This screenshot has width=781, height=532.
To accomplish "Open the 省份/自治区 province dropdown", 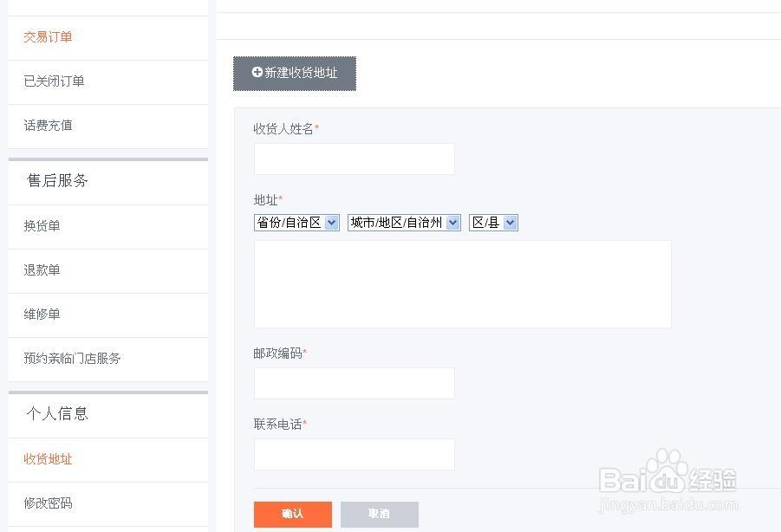I will click(296, 223).
